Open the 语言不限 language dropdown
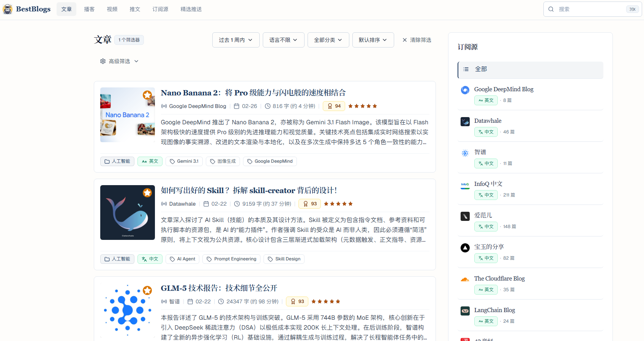 click(x=283, y=40)
